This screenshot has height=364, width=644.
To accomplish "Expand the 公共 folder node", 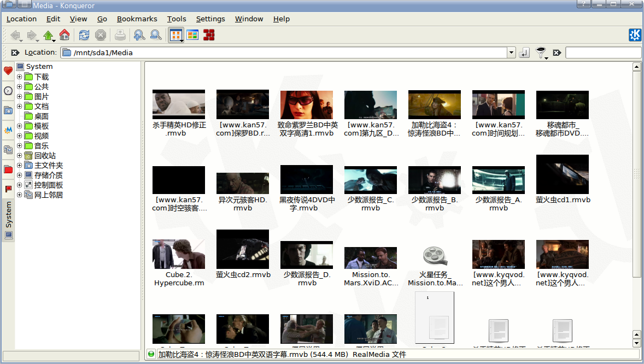I will tap(19, 87).
